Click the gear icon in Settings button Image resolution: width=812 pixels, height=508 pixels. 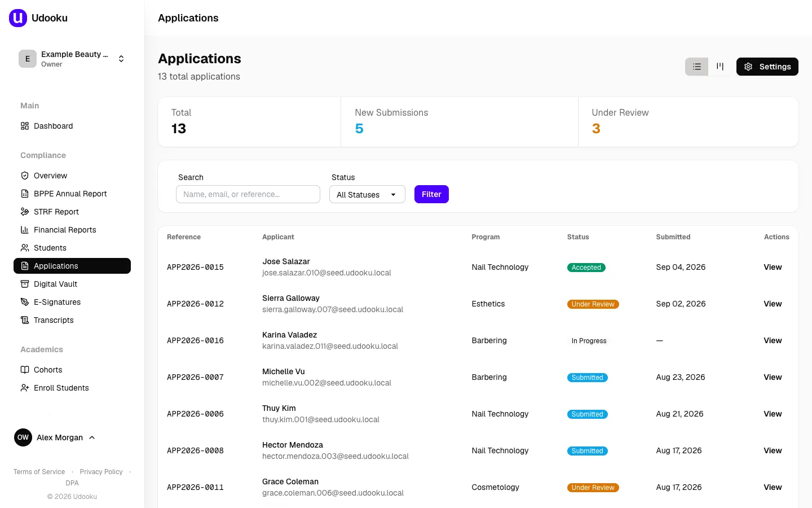click(748, 67)
